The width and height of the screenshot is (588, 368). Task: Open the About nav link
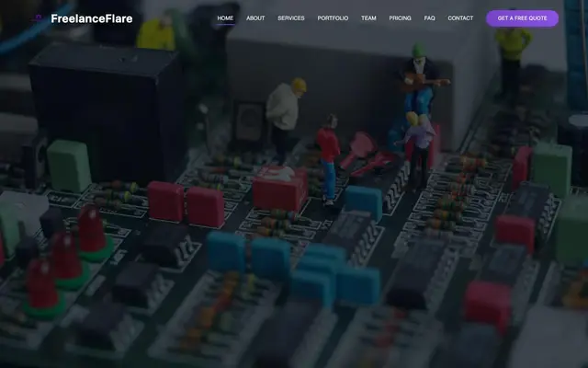point(255,18)
